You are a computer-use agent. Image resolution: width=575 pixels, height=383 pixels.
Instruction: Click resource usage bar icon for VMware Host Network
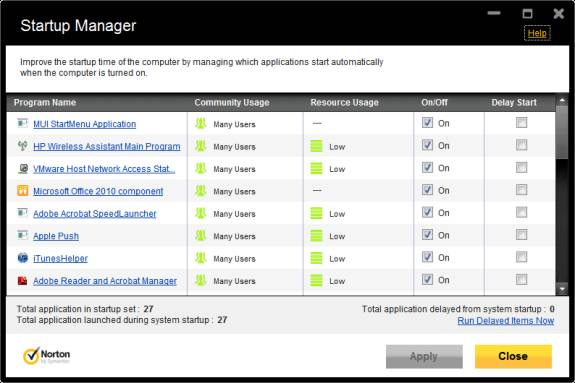[x=316, y=168]
